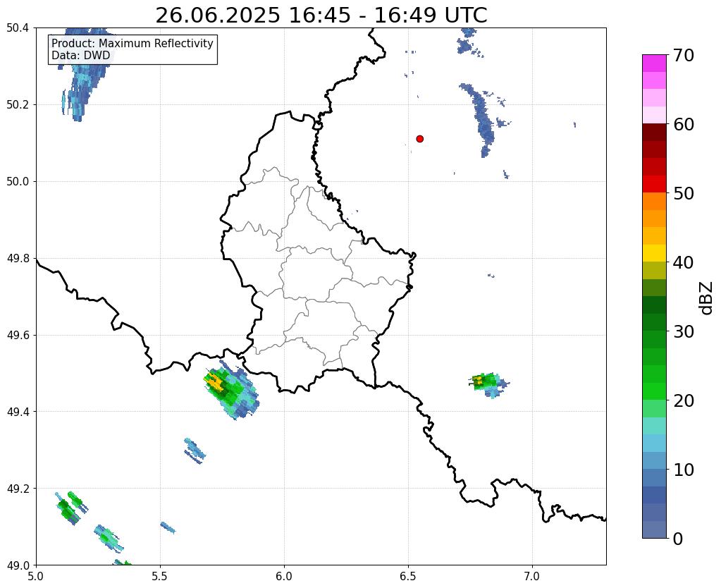721x588 pixels.
Task: Click the latitude label 49.6
Action: 18,336
